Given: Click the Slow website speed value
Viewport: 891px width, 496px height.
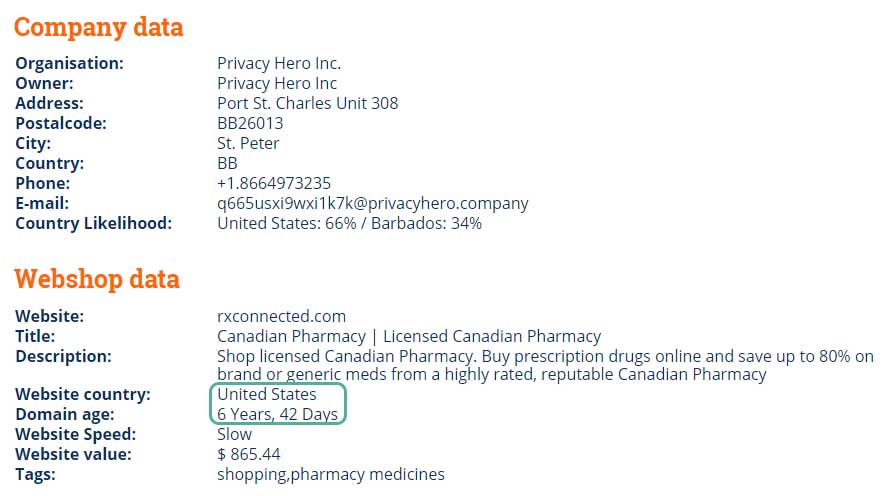Looking at the screenshot, I should click(234, 435).
